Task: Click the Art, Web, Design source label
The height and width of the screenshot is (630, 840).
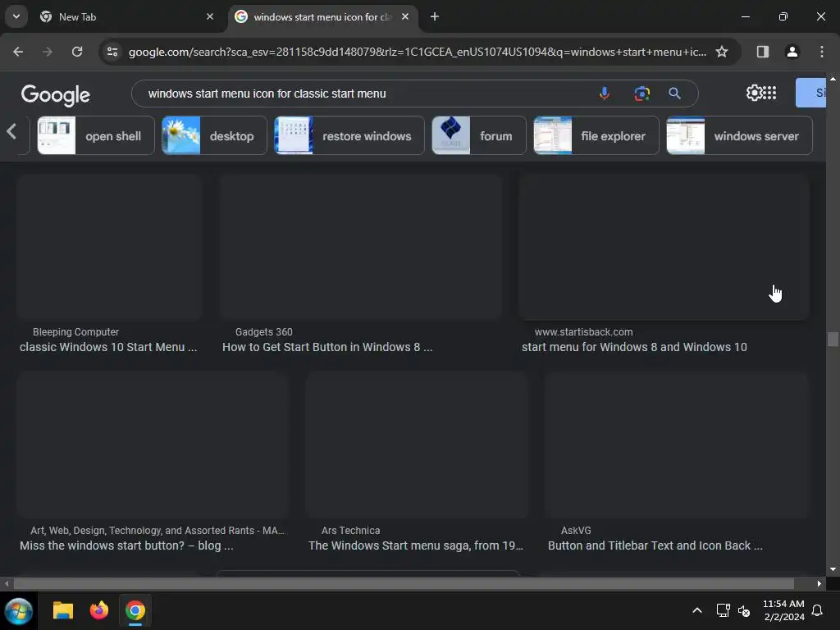Action: (x=157, y=531)
